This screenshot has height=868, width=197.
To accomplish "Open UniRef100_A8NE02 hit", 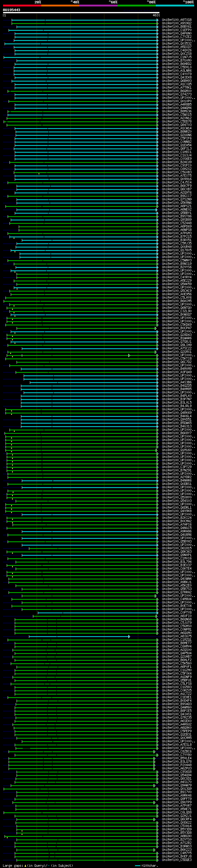I will pos(176,210).
